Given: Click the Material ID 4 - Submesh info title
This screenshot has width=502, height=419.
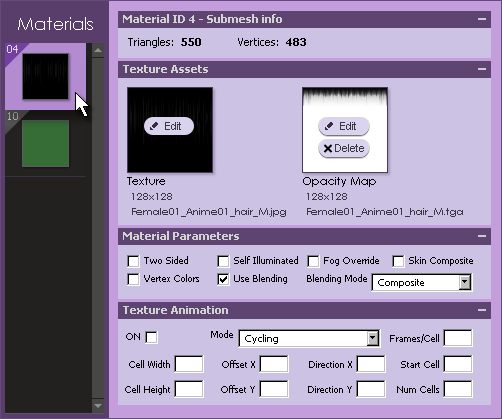Looking at the screenshot, I should coord(202,19).
